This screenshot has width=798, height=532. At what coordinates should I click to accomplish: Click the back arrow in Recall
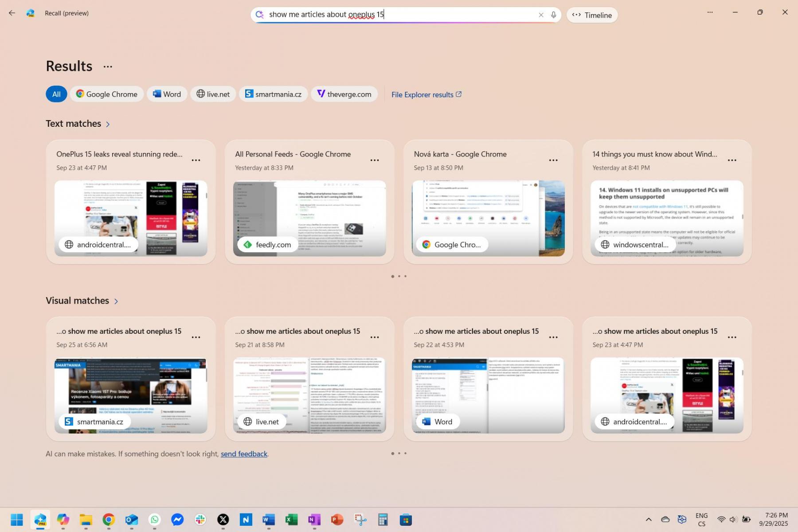point(12,13)
